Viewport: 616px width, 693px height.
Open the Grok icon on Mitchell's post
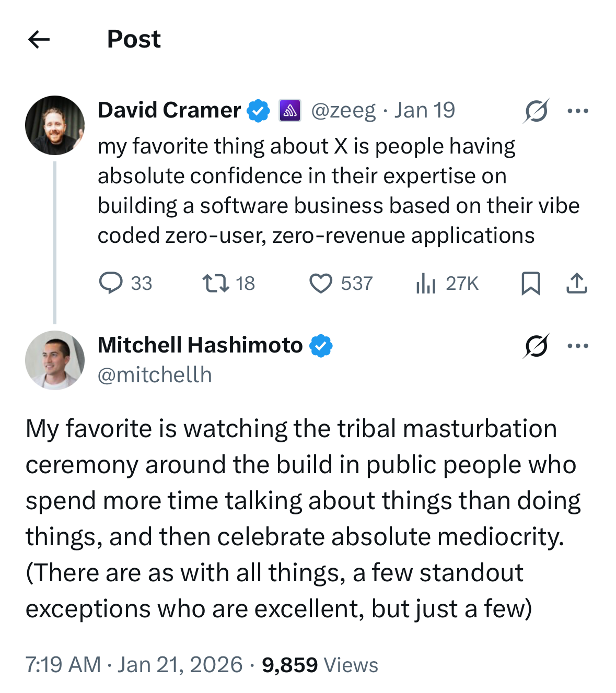(x=536, y=346)
